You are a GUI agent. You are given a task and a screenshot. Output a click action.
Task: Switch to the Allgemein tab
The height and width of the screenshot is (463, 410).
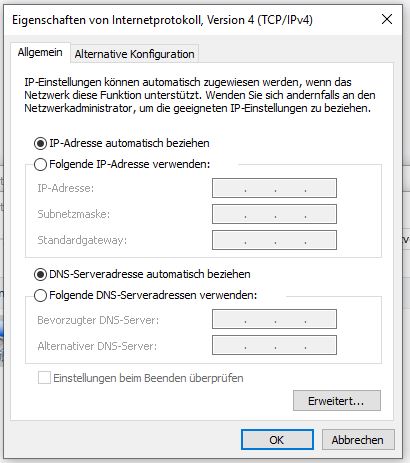pos(40,52)
